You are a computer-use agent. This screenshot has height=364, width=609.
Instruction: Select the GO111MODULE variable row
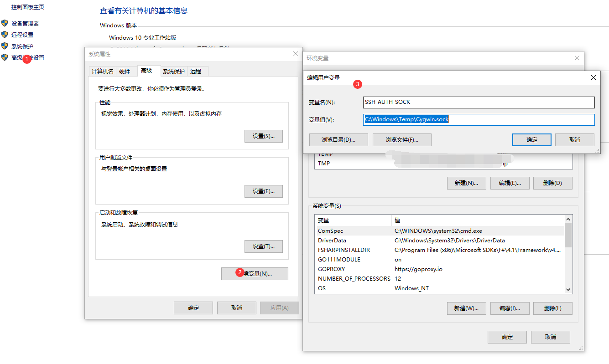click(440, 259)
